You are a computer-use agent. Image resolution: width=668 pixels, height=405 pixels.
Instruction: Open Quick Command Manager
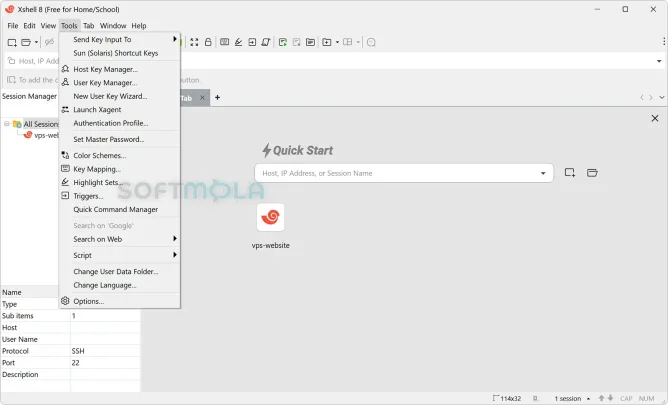coord(120,210)
